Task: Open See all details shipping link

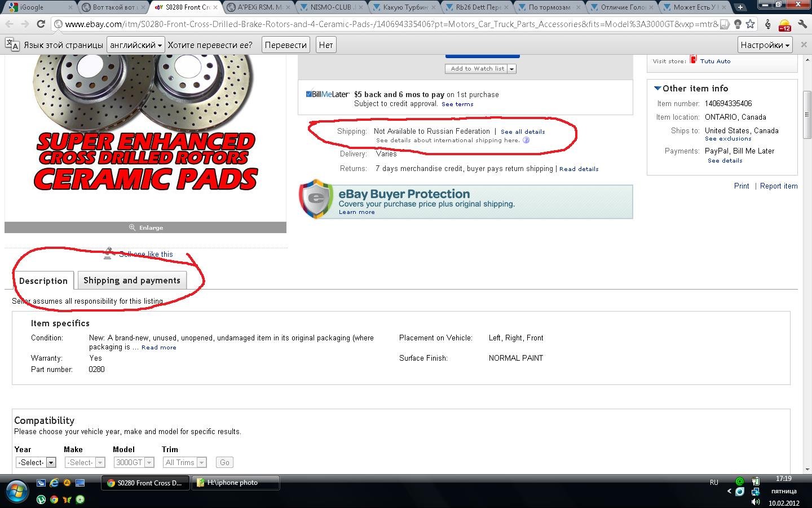Action: click(x=523, y=132)
